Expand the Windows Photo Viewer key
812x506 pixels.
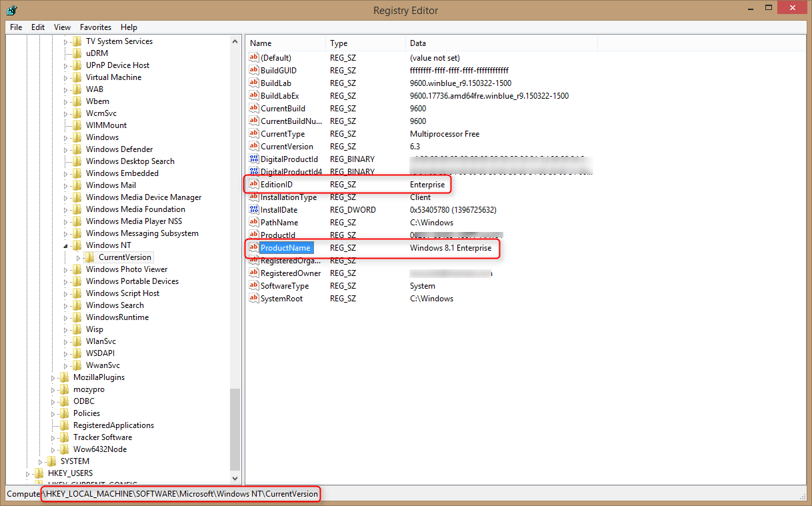[66, 269]
